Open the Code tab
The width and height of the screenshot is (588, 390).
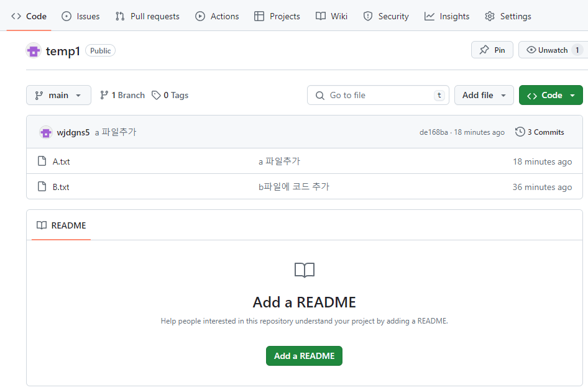click(x=29, y=17)
